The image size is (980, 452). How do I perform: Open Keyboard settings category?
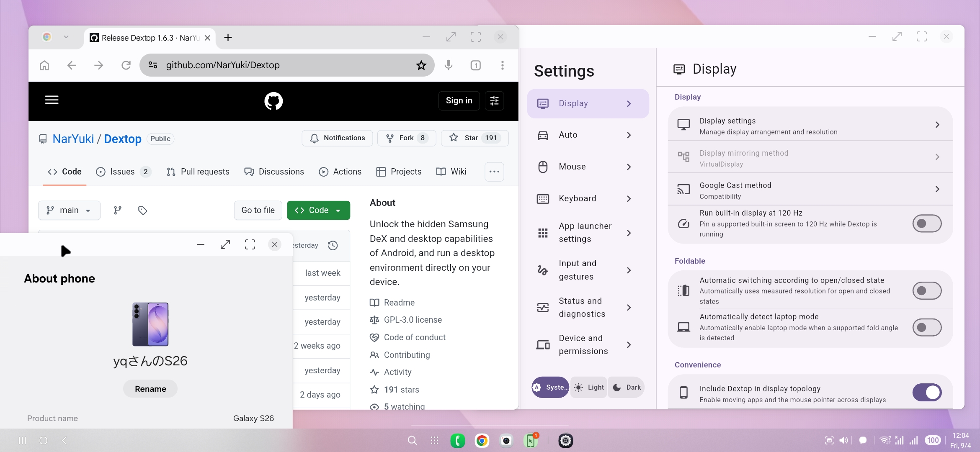point(588,199)
